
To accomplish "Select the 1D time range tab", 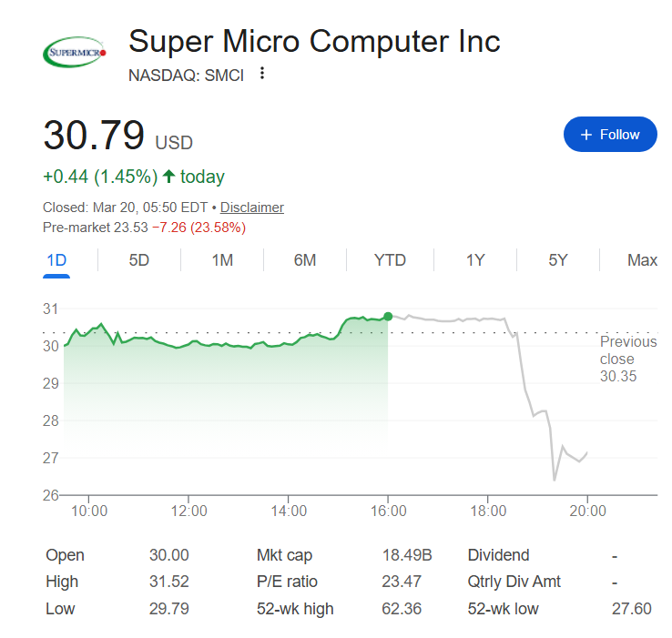I will (56, 260).
